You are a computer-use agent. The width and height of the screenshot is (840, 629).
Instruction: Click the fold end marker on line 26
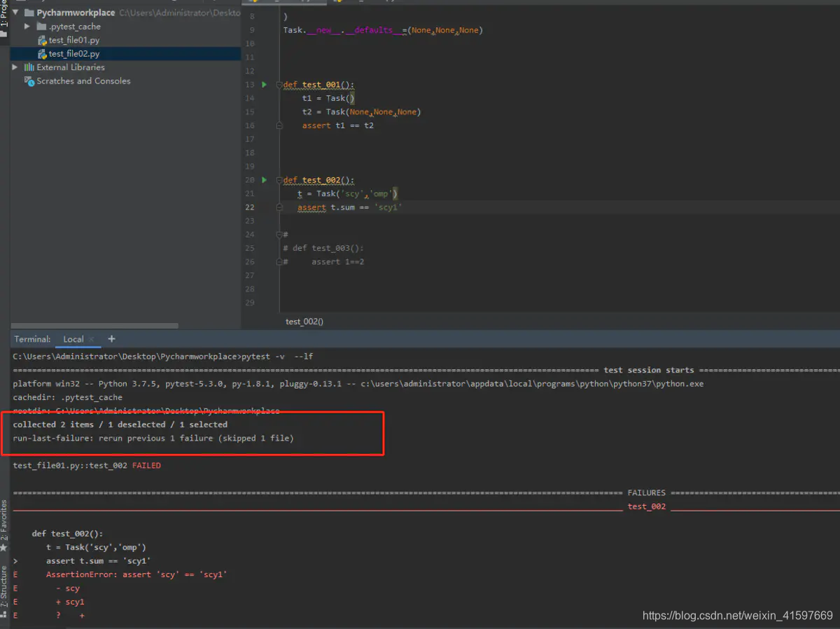pos(279,262)
